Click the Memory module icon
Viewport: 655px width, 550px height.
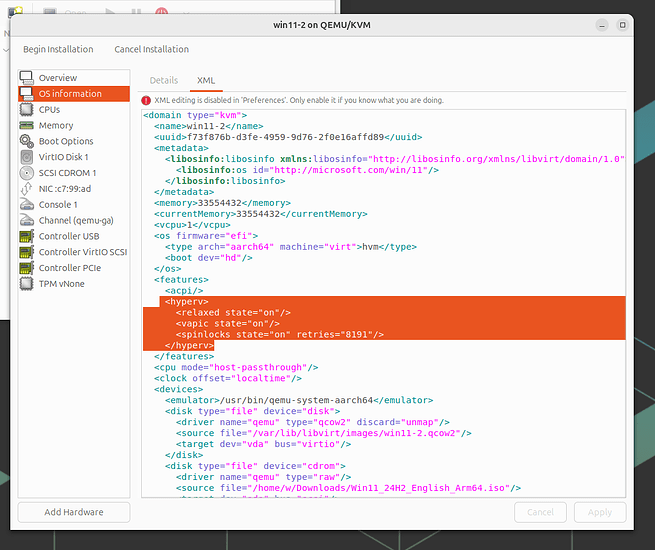26,125
